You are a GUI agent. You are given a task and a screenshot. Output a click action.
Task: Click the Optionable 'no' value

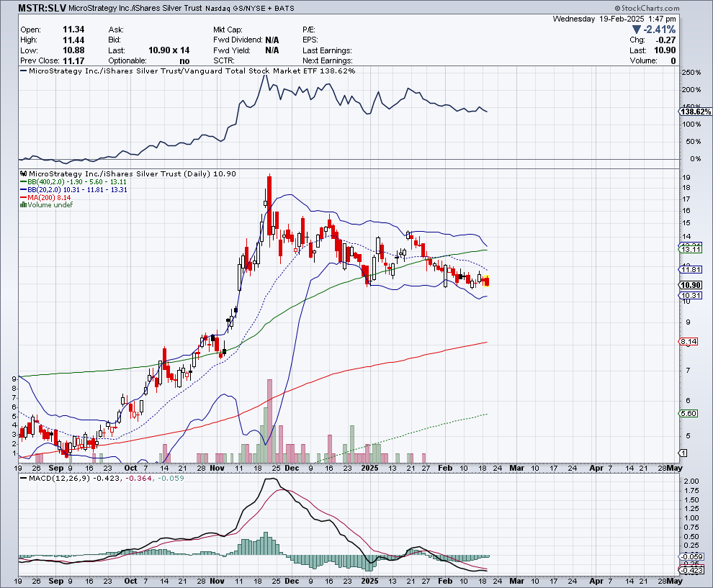(x=184, y=61)
